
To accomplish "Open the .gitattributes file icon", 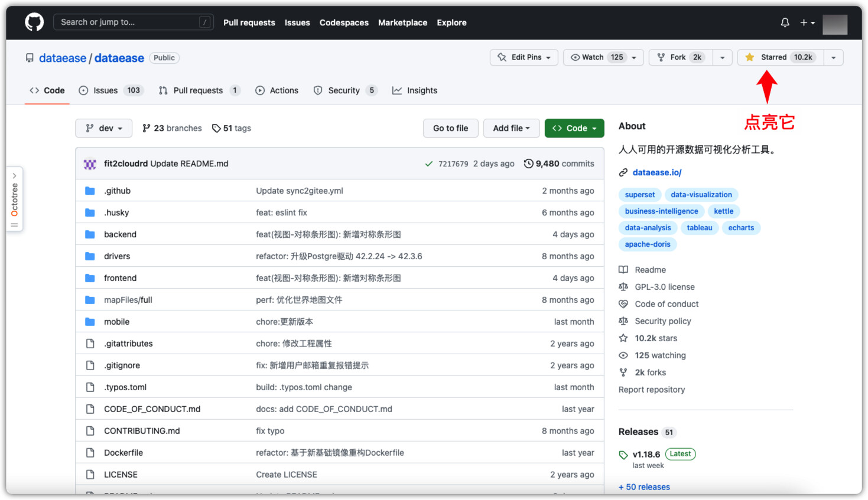I will point(90,344).
